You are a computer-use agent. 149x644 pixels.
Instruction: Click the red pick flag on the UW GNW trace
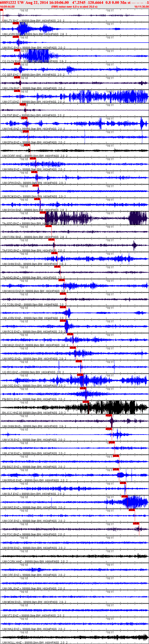click(109, 415)
